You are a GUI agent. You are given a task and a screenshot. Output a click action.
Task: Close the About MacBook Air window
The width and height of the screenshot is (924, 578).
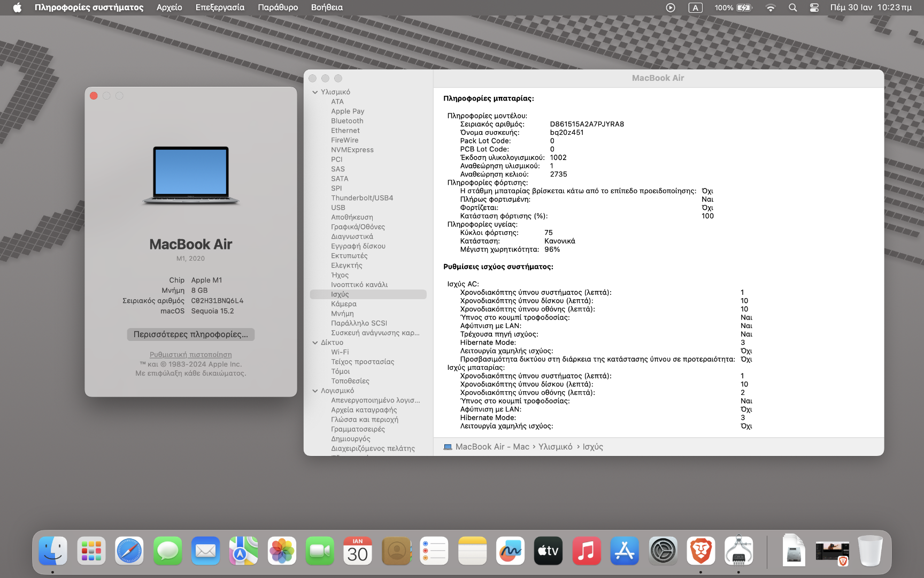94,96
